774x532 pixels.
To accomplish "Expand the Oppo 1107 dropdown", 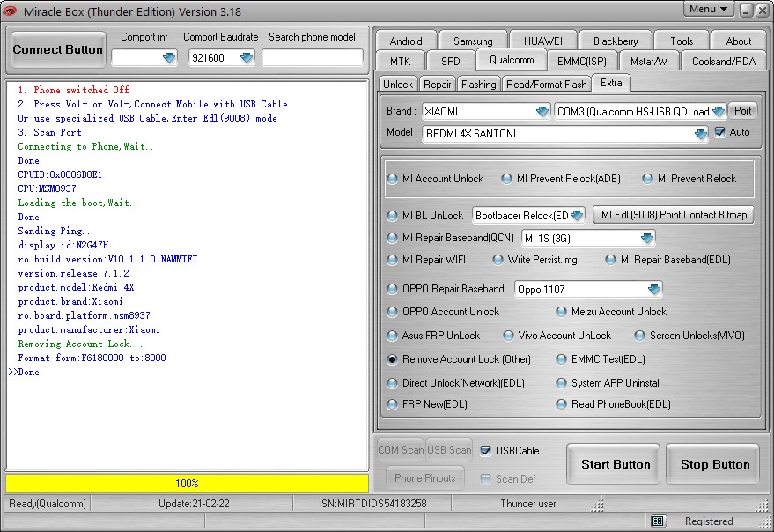I will [653, 290].
